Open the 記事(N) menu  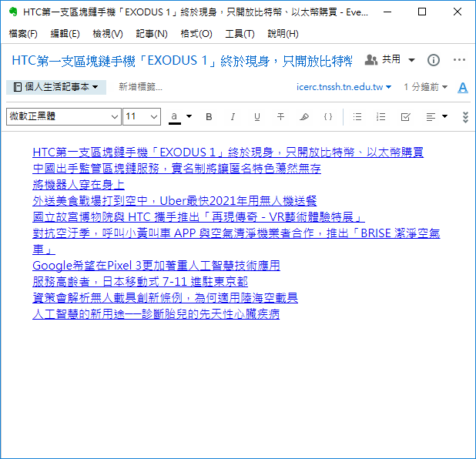click(x=152, y=34)
